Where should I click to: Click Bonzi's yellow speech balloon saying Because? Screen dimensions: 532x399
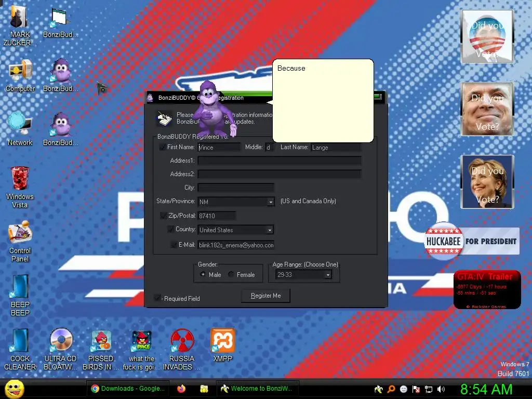323,101
